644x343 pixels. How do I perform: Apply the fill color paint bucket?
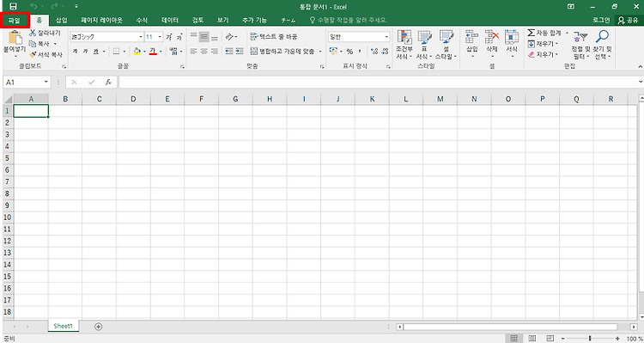tap(137, 52)
